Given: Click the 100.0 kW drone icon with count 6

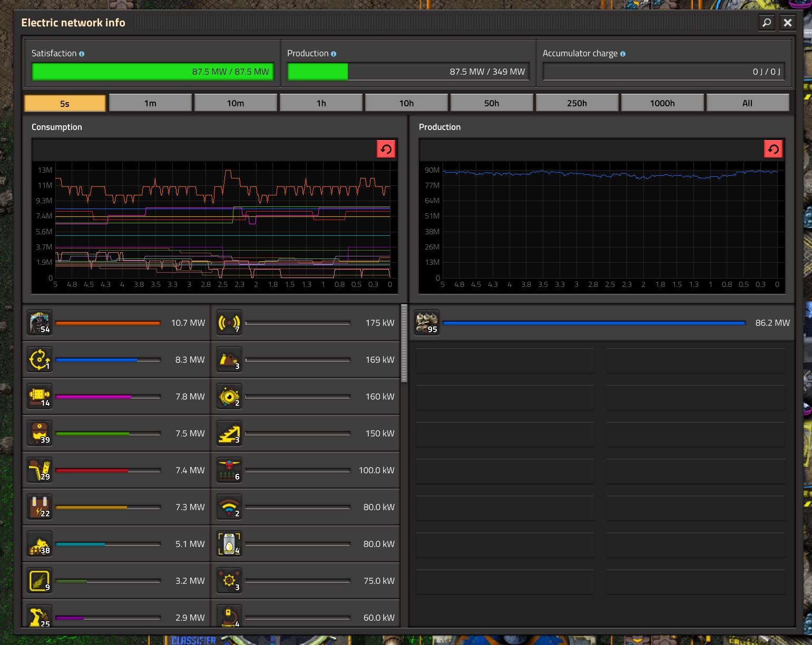Looking at the screenshot, I should tap(229, 470).
